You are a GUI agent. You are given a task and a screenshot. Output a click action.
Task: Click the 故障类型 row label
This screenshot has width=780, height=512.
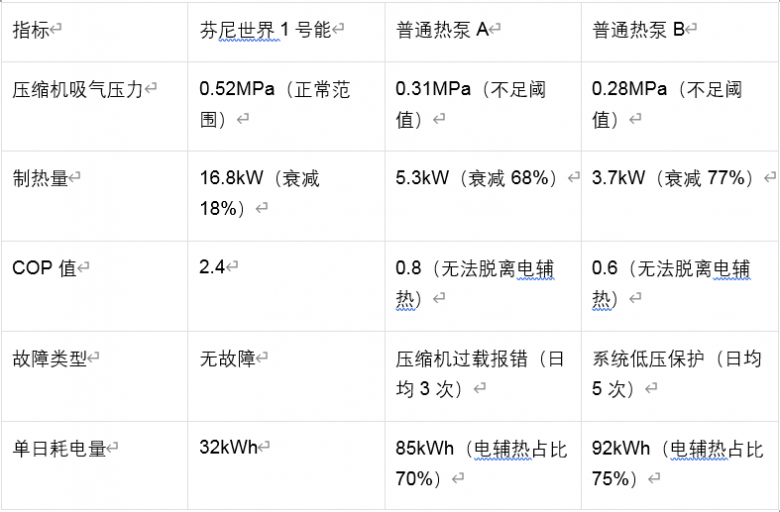pos(50,359)
